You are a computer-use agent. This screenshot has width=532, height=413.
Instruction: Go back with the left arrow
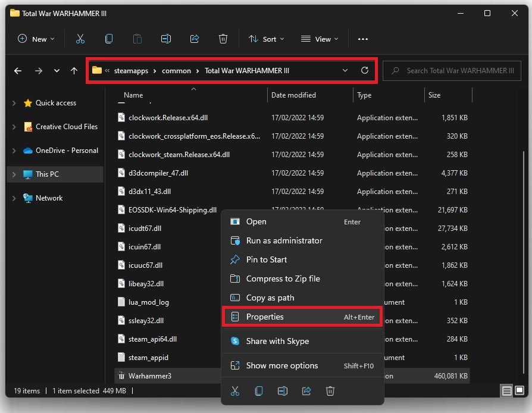[18, 71]
